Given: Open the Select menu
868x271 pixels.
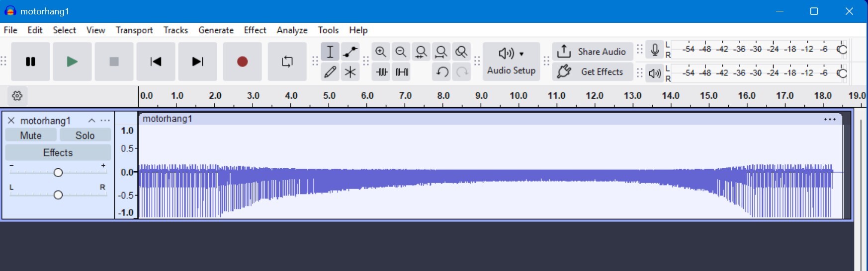Looking at the screenshot, I should pyautogui.click(x=65, y=30).
